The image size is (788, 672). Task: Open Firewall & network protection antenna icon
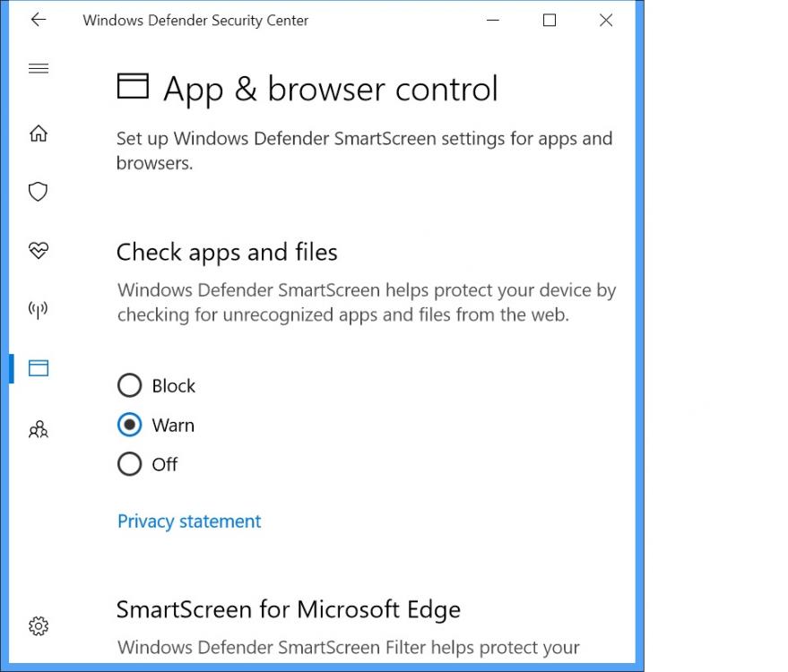[39, 310]
